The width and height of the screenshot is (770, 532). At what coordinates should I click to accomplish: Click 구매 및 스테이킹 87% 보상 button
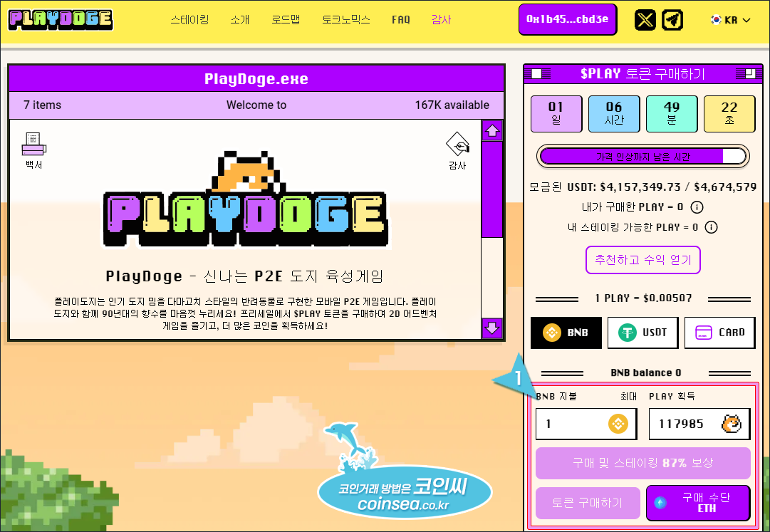tap(642, 463)
